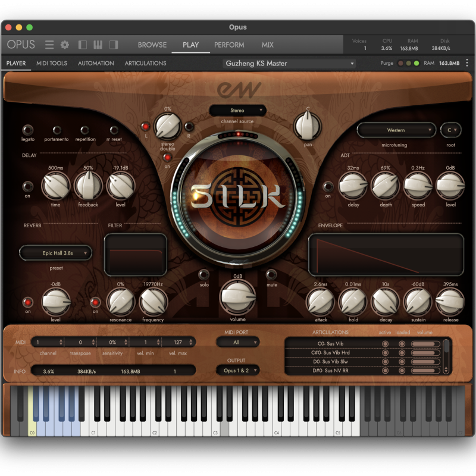
Task: Click the middle purge indicator dot
Action: pyautogui.click(x=409, y=63)
